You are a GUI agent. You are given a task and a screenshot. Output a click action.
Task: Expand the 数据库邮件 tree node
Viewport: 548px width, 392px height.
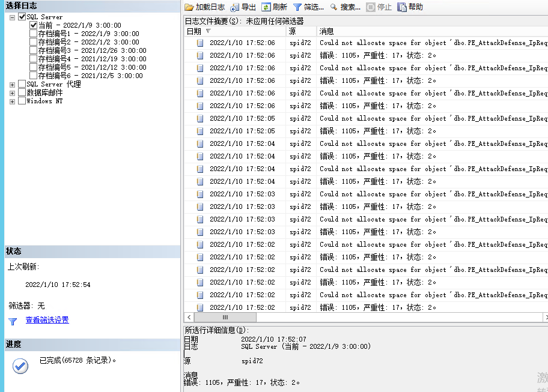(12, 92)
